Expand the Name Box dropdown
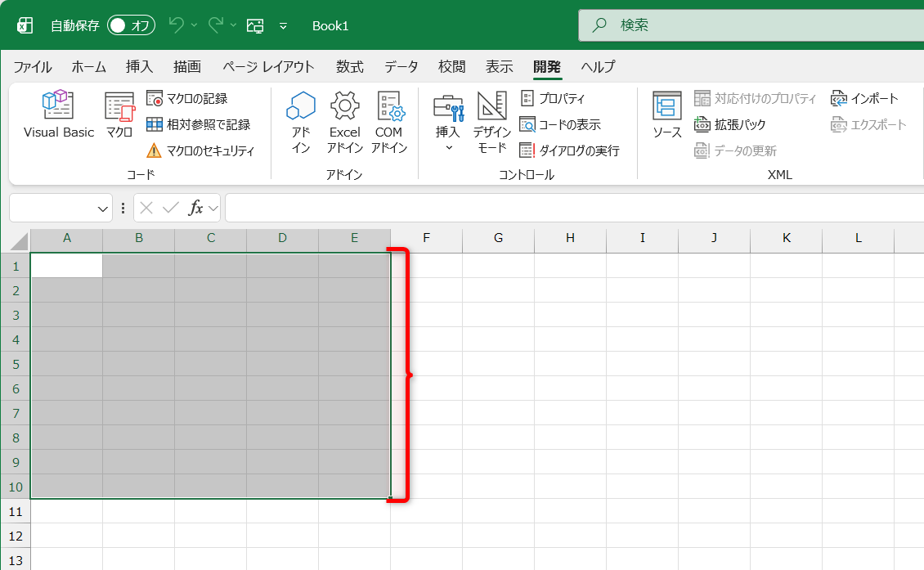Viewport: 924px width, 570px height. click(x=102, y=209)
